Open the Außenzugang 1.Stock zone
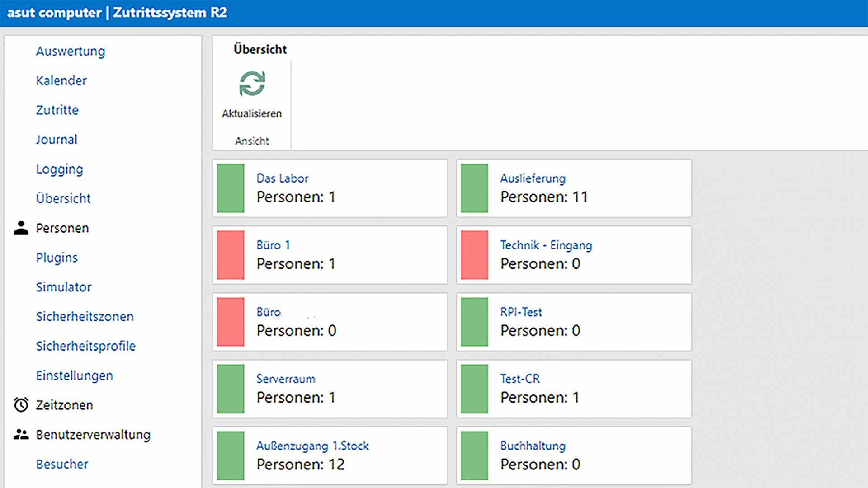This screenshot has height=488, width=868. pyautogui.click(x=312, y=446)
